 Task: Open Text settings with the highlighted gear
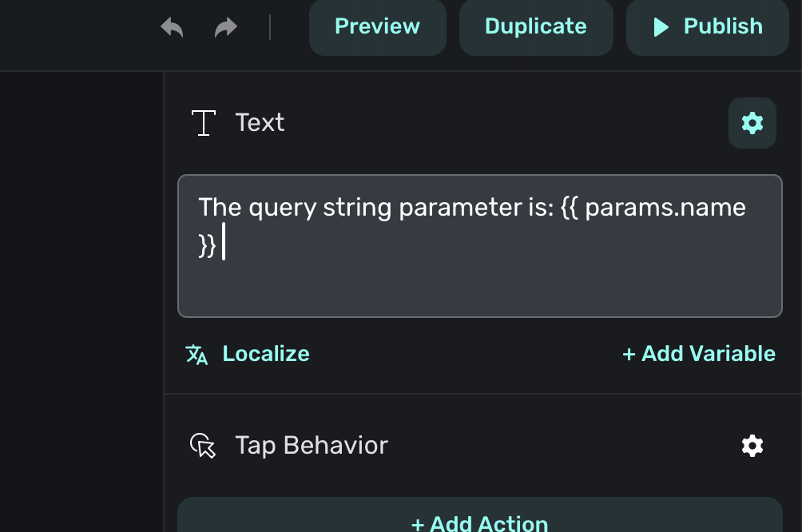[x=752, y=123]
